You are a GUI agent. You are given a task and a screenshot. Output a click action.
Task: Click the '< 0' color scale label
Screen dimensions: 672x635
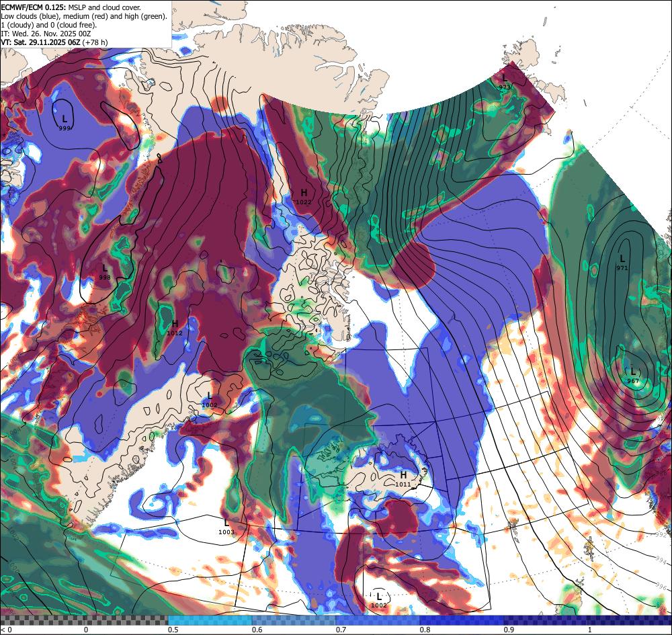(x=7, y=630)
